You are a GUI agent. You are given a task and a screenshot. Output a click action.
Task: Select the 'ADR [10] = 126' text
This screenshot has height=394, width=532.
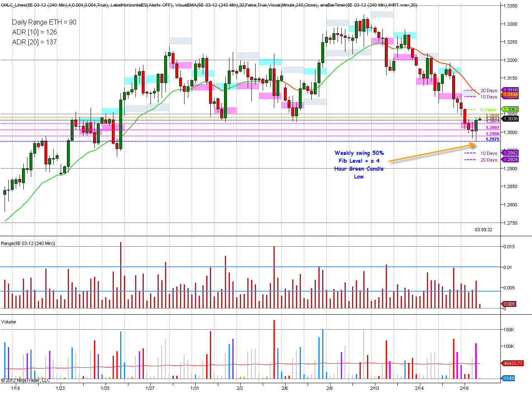click(x=34, y=32)
